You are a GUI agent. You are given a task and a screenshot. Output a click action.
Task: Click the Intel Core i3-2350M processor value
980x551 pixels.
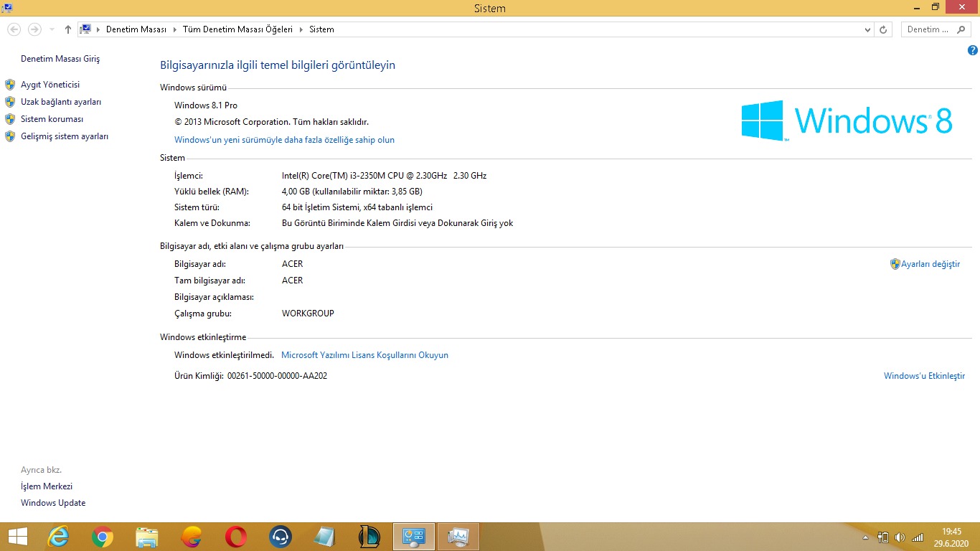tap(385, 176)
